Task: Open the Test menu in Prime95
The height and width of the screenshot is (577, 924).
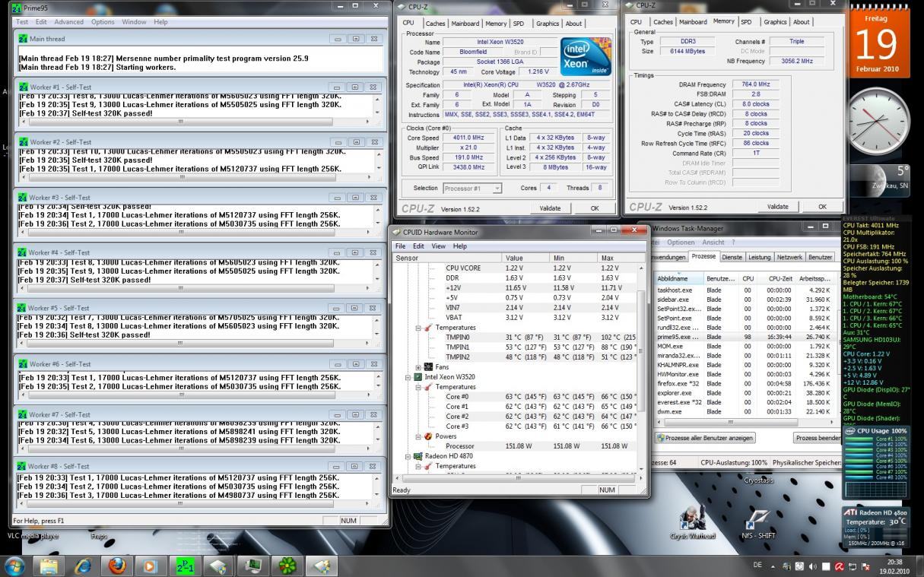Action: point(22,22)
